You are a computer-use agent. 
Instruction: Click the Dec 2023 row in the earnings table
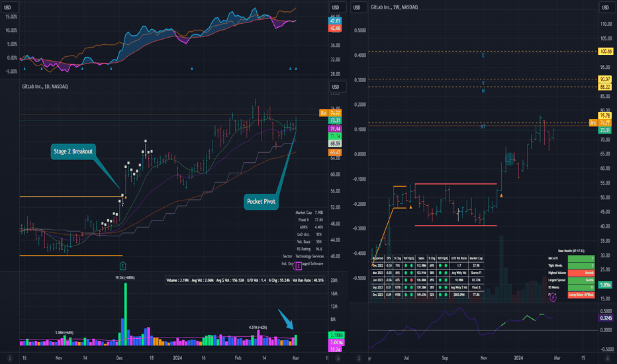pyautogui.click(x=428, y=295)
